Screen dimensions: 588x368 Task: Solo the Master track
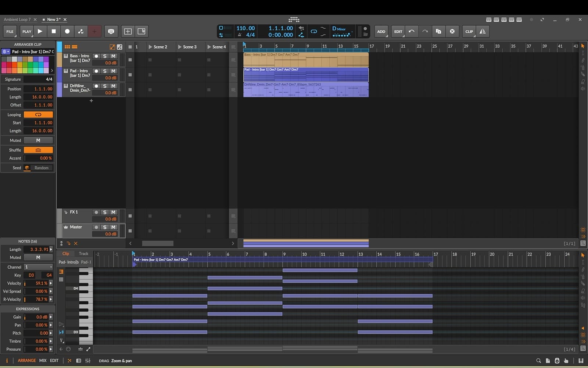point(105,227)
